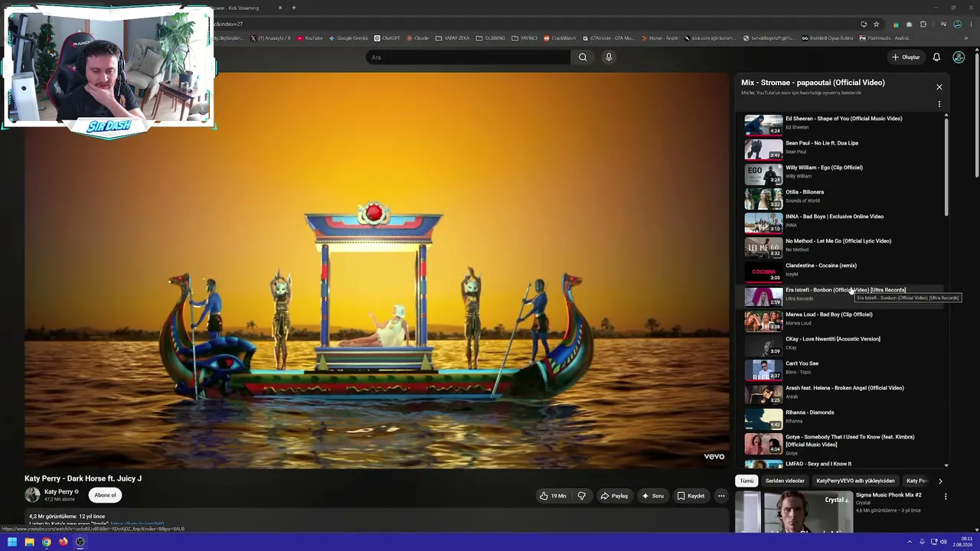Click the Dark Horse video player

377,270
